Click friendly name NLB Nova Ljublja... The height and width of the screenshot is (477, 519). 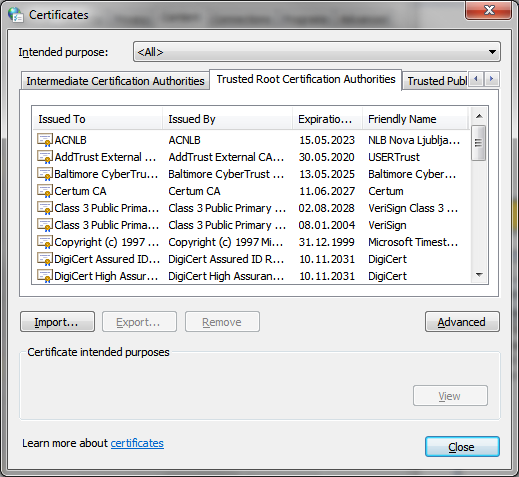[x=414, y=140]
